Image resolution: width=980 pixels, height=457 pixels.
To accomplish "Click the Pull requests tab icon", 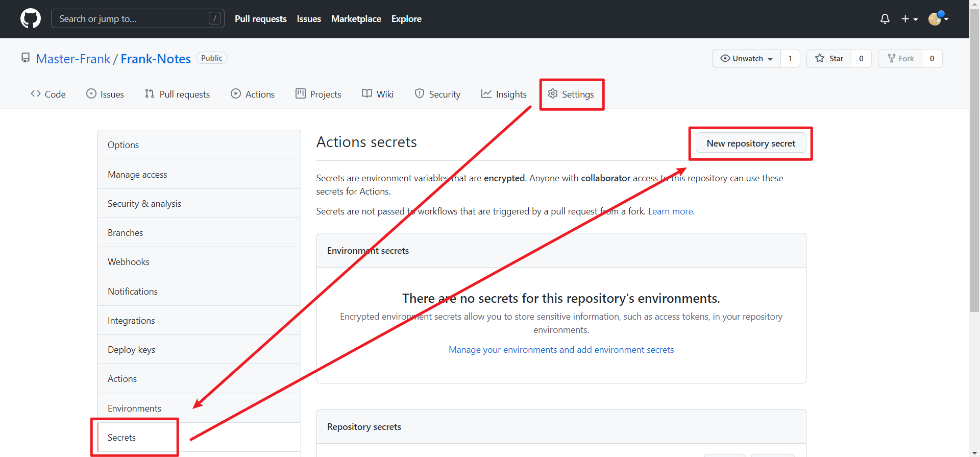I will click(x=150, y=93).
